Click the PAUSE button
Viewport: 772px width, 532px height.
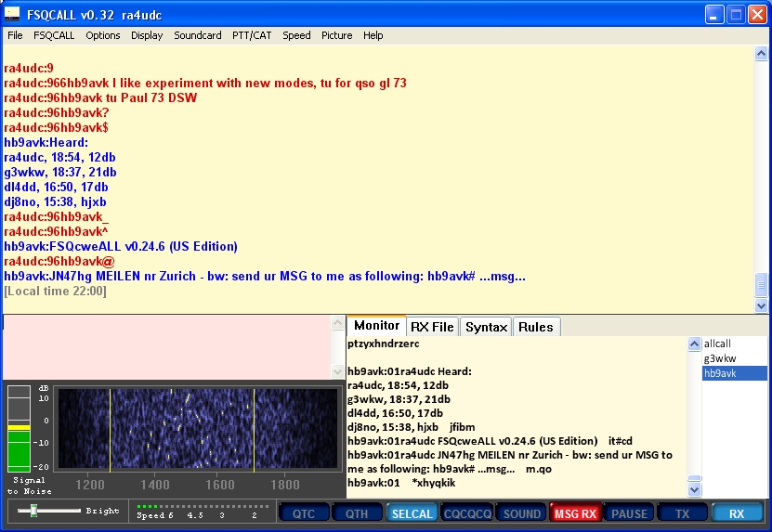629,513
